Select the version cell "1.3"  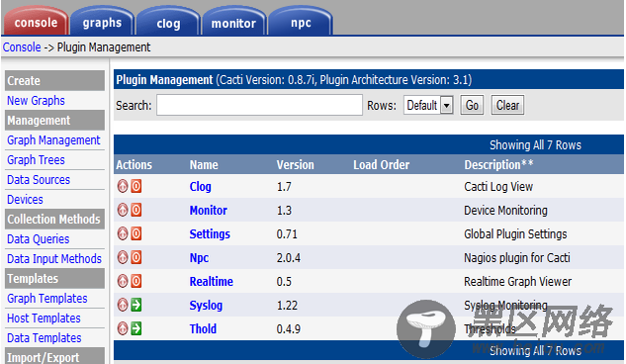[x=284, y=211]
